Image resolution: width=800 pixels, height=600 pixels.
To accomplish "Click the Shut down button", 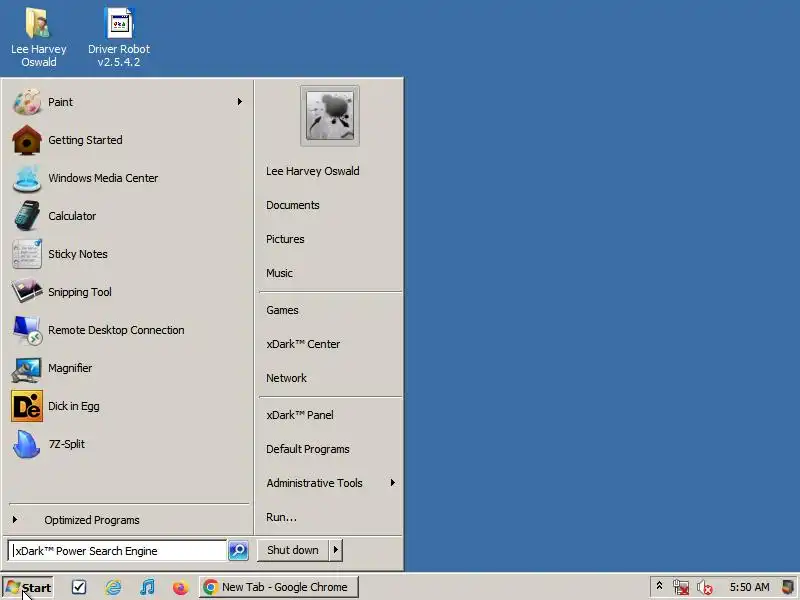I will coord(293,550).
